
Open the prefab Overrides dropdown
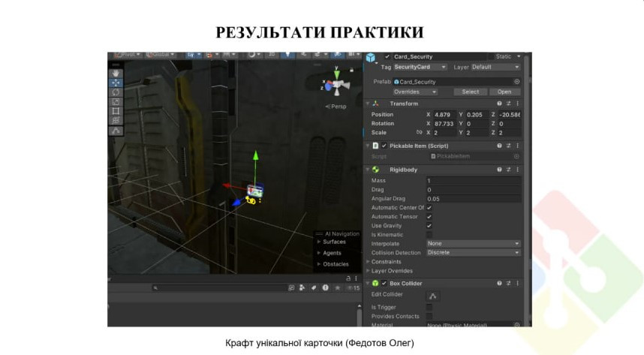415,92
